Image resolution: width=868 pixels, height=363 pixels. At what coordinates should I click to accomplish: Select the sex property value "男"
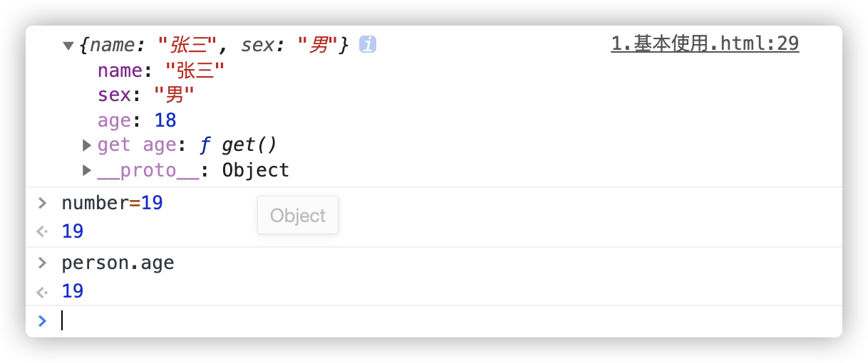pyautogui.click(x=174, y=95)
